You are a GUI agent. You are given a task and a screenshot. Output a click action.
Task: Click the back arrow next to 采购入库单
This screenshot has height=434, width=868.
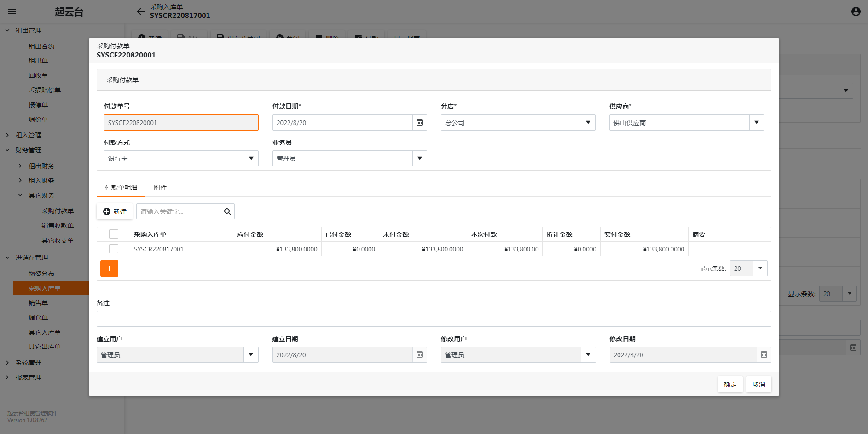pyautogui.click(x=141, y=11)
